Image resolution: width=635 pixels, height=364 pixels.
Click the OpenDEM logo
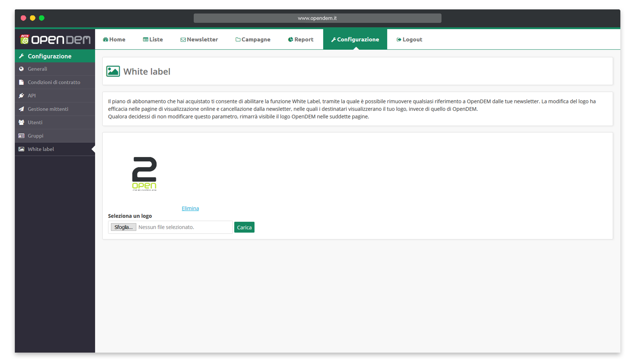pyautogui.click(x=55, y=39)
